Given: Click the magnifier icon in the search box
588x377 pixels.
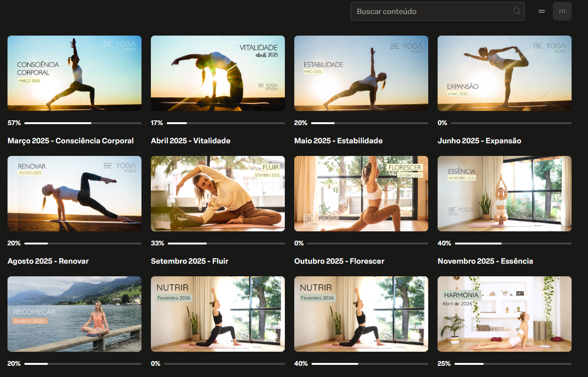Looking at the screenshot, I should point(517,11).
